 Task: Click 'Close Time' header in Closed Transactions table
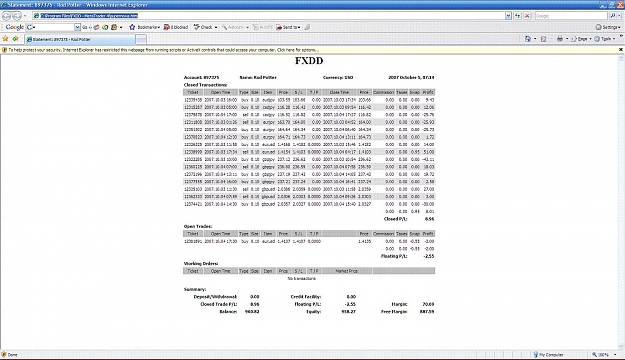coord(339,92)
